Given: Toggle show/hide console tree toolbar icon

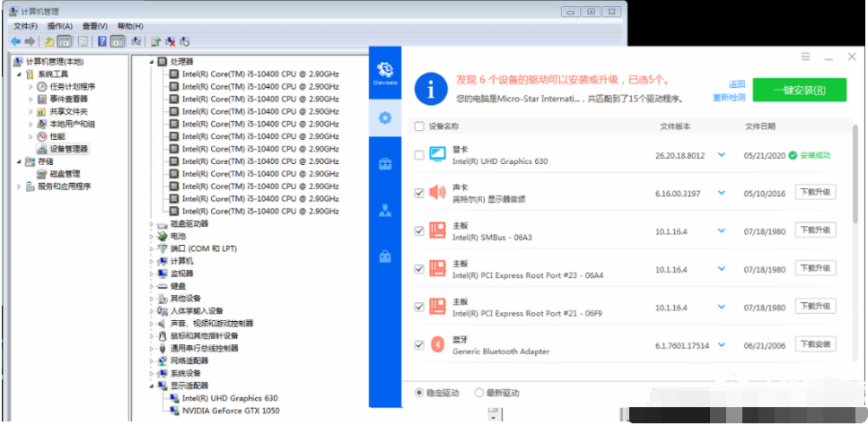Looking at the screenshot, I should pyautogui.click(x=65, y=41).
